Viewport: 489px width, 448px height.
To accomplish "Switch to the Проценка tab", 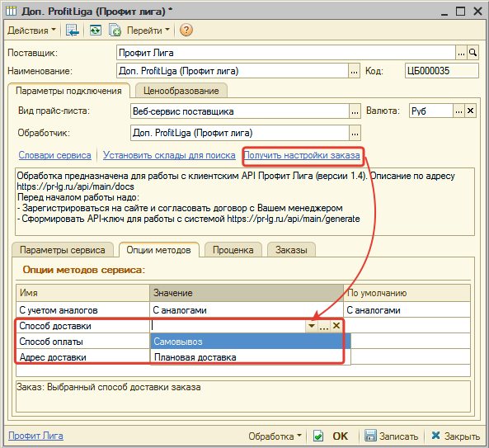I will (x=233, y=250).
